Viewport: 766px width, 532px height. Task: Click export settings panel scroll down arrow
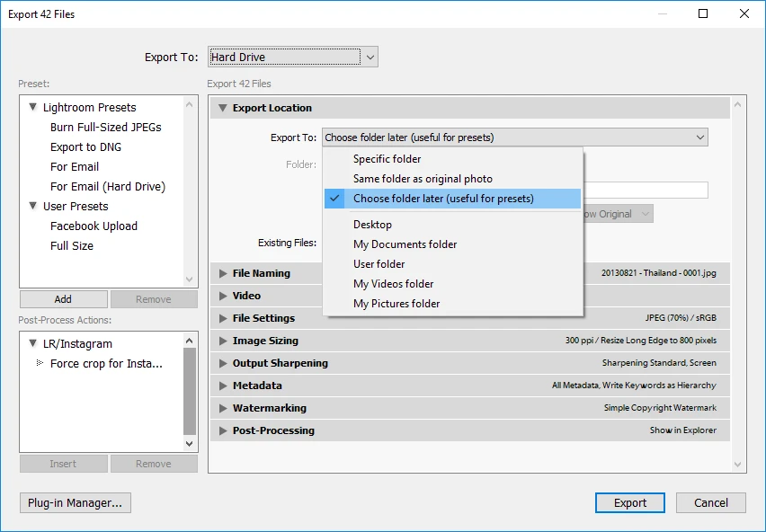(737, 465)
